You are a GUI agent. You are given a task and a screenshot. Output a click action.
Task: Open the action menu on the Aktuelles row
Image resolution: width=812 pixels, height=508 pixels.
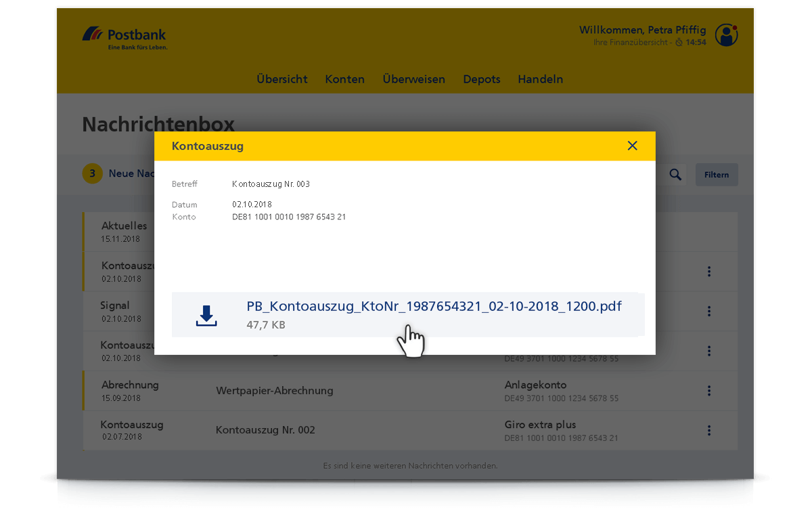point(709,231)
